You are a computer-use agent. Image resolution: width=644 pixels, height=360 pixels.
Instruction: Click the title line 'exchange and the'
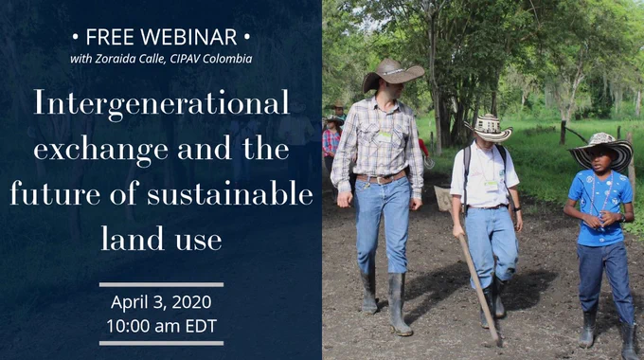161,149
